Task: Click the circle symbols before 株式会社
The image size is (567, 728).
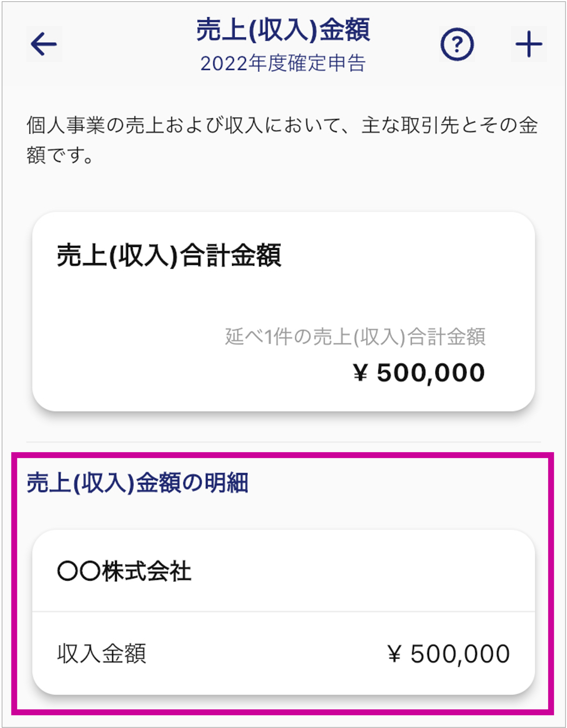Action: pos(79,571)
